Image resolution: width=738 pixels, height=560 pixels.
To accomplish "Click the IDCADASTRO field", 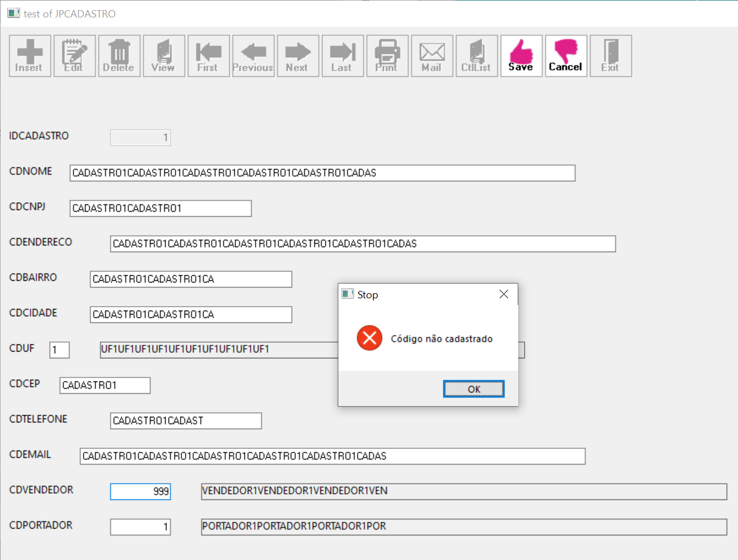I will [141, 137].
